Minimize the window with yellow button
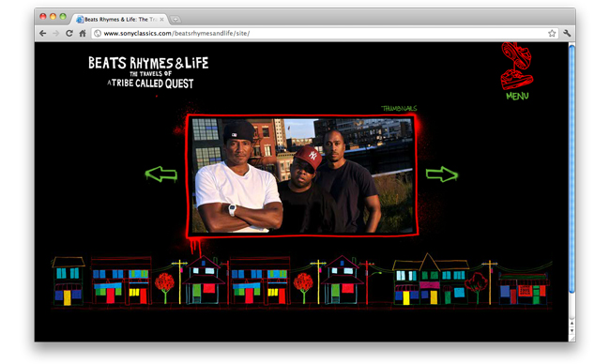 point(53,16)
